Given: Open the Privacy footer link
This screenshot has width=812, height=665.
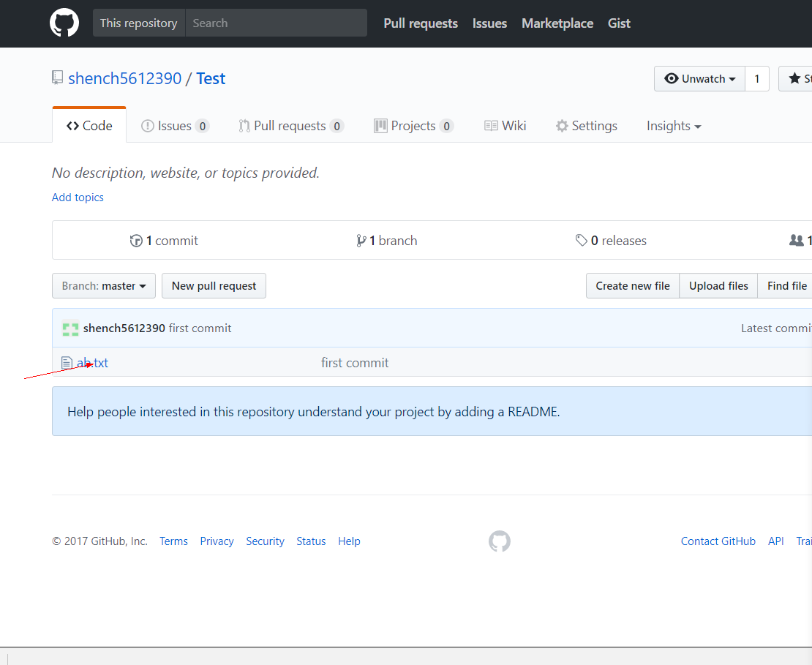Looking at the screenshot, I should [217, 541].
